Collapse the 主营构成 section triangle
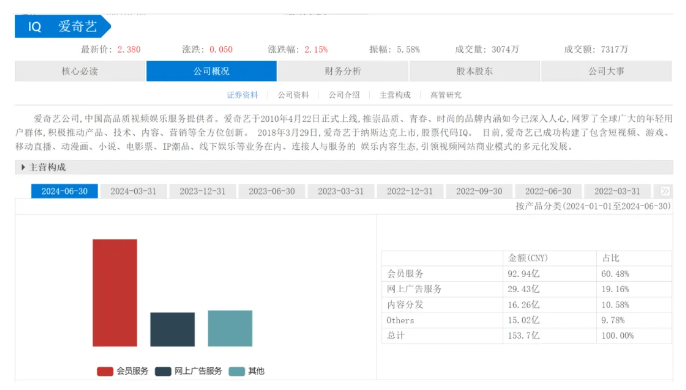This screenshot has height=390, width=686. [23, 167]
